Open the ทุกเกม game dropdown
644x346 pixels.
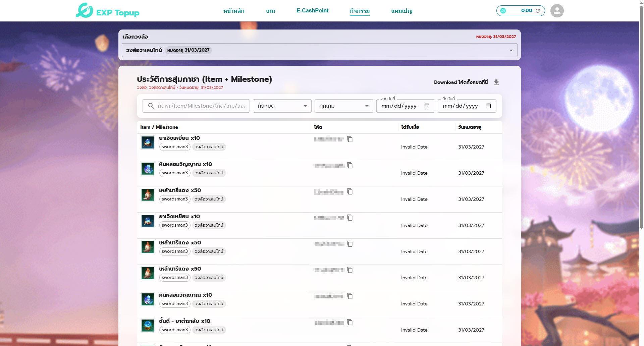coord(343,106)
